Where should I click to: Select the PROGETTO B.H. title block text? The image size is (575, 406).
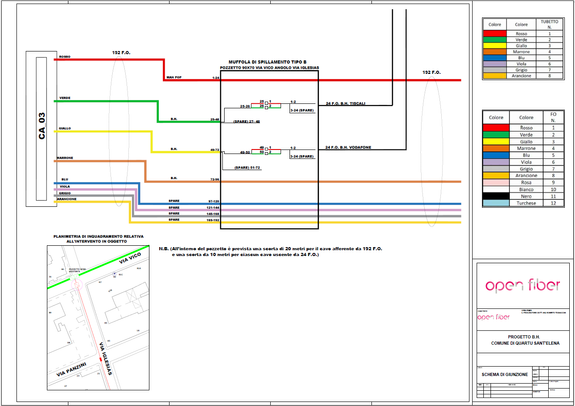525,337
